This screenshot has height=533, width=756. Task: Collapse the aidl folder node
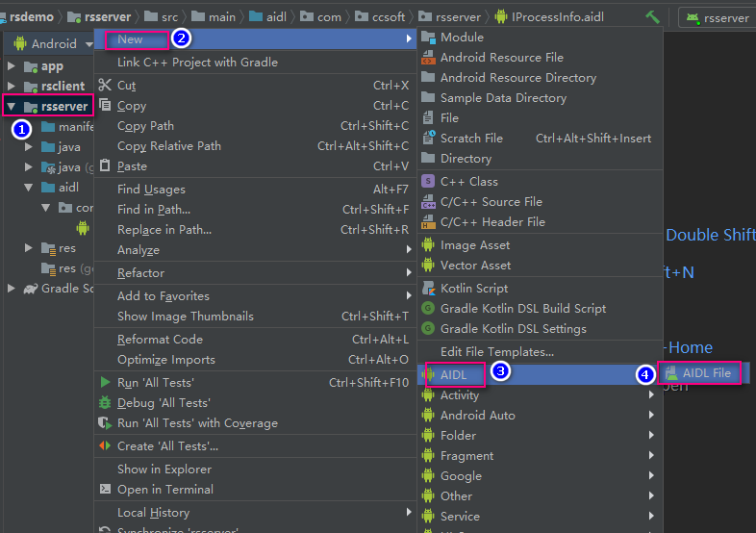click(x=29, y=188)
